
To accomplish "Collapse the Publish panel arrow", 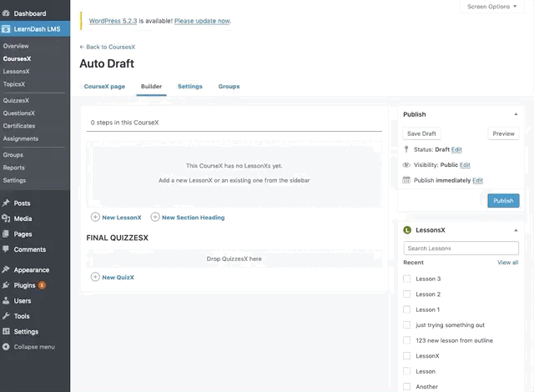I will 516,114.
